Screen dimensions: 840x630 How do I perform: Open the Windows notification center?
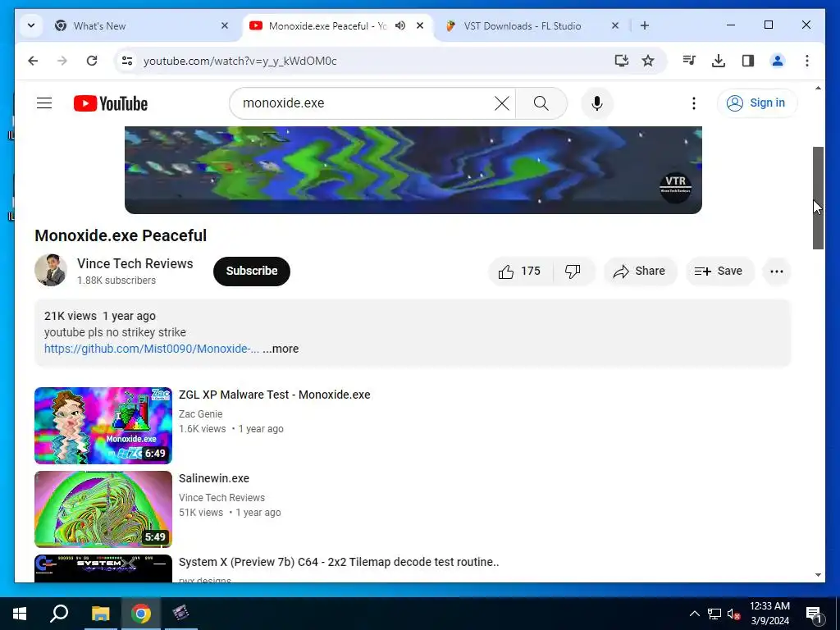tap(814, 614)
